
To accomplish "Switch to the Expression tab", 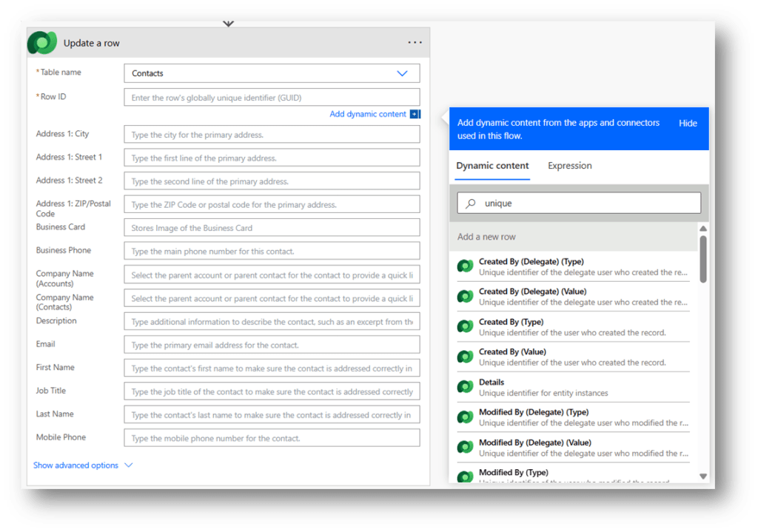I will click(x=569, y=166).
